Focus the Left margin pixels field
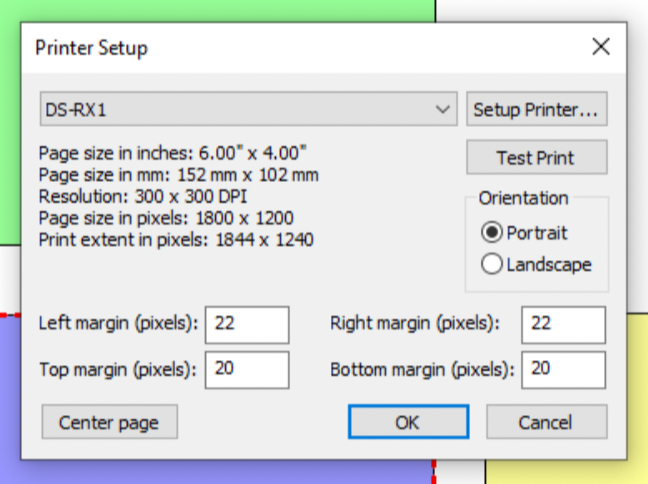 (x=246, y=324)
